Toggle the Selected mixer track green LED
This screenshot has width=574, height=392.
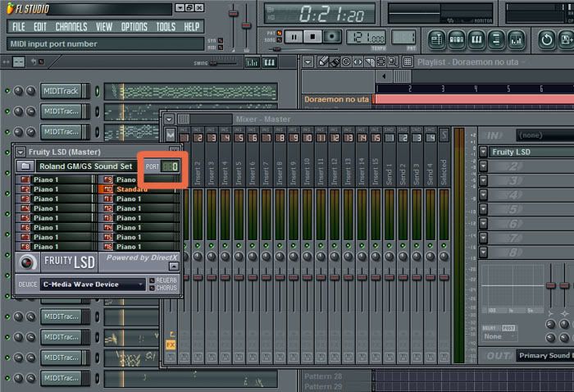(444, 245)
